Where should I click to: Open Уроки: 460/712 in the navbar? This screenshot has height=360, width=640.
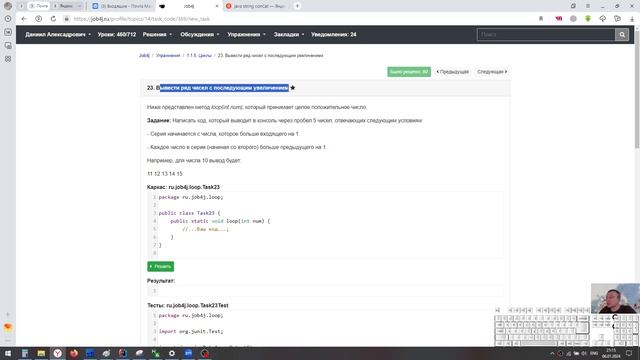tap(117, 35)
